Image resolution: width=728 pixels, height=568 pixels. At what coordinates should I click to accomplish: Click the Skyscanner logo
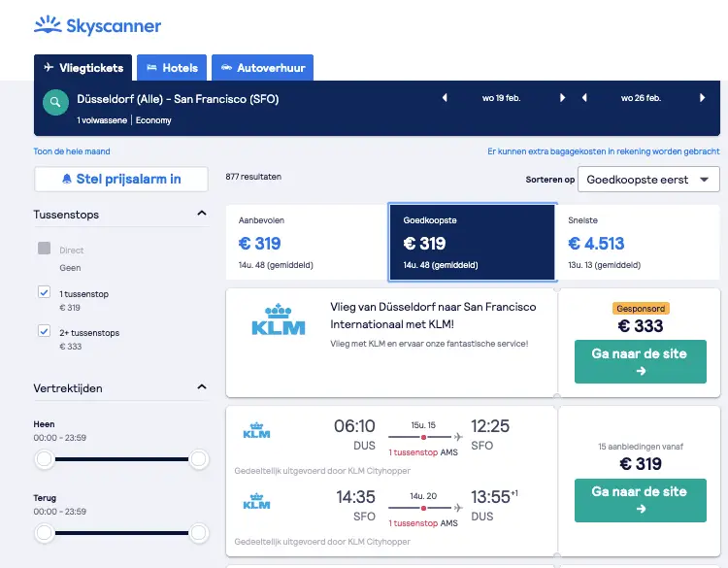coord(97,25)
